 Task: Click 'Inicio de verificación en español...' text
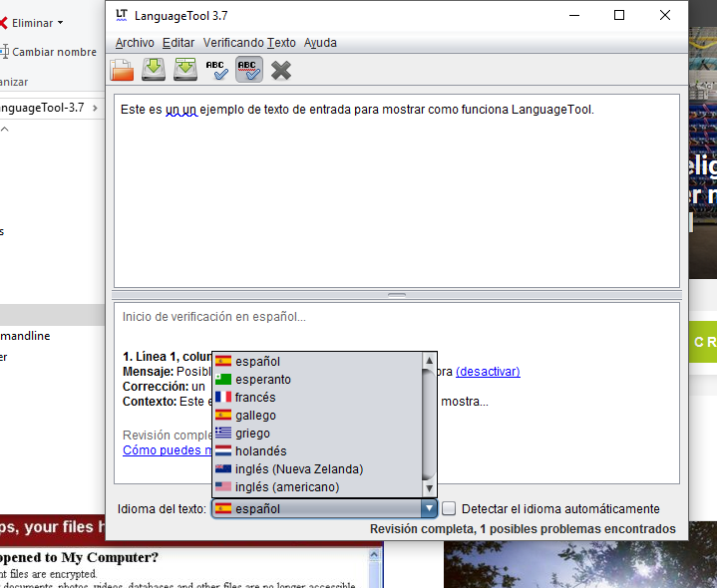pyautogui.click(x=214, y=317)
